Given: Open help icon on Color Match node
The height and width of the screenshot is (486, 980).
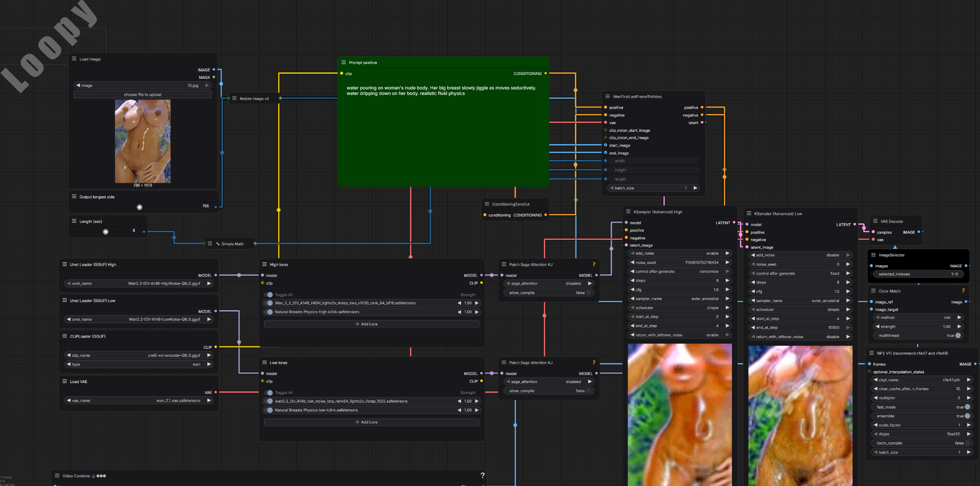Looking at the screenshot, I should 963,291.
